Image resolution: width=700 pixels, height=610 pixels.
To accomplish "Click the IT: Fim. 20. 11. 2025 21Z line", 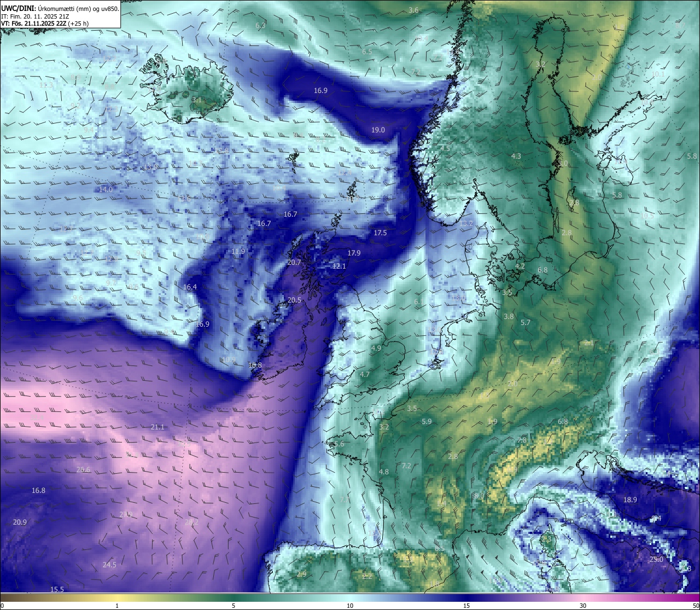I will (x=35, y=16).
